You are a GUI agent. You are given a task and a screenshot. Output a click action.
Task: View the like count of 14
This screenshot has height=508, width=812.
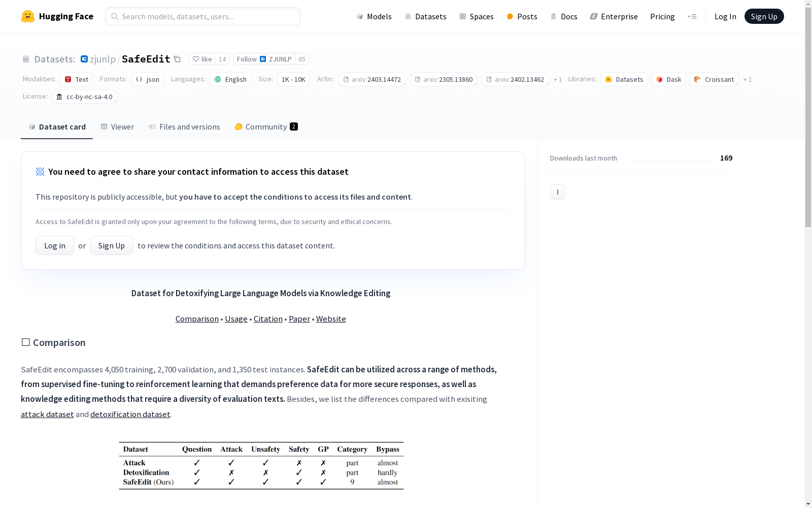[x=222, y=59]
